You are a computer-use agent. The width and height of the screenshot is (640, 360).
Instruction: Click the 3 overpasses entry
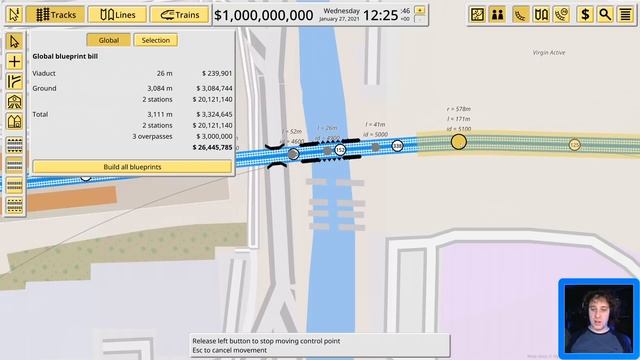click(152, 136)
